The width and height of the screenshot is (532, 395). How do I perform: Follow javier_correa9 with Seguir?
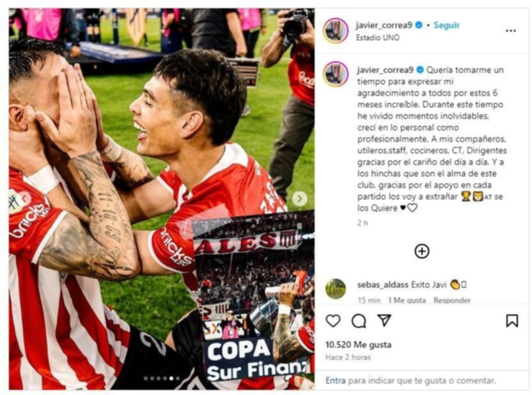tap(446, 25)
